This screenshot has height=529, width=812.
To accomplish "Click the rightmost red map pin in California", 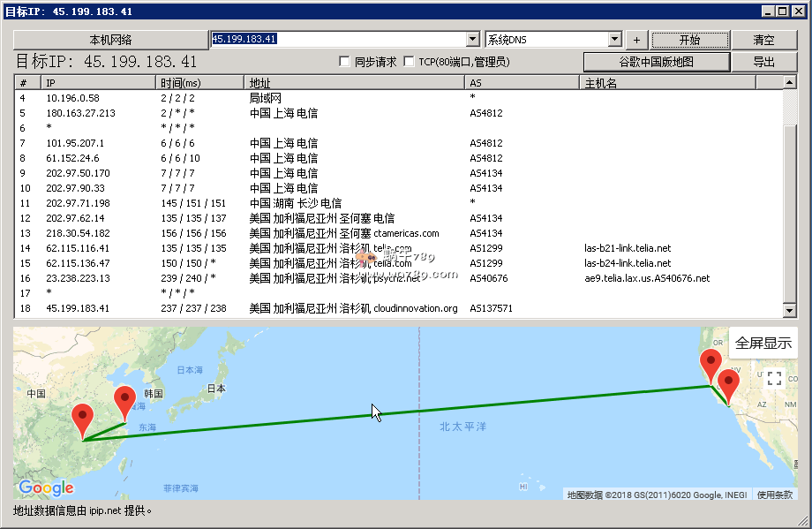I will click(728, 384).
